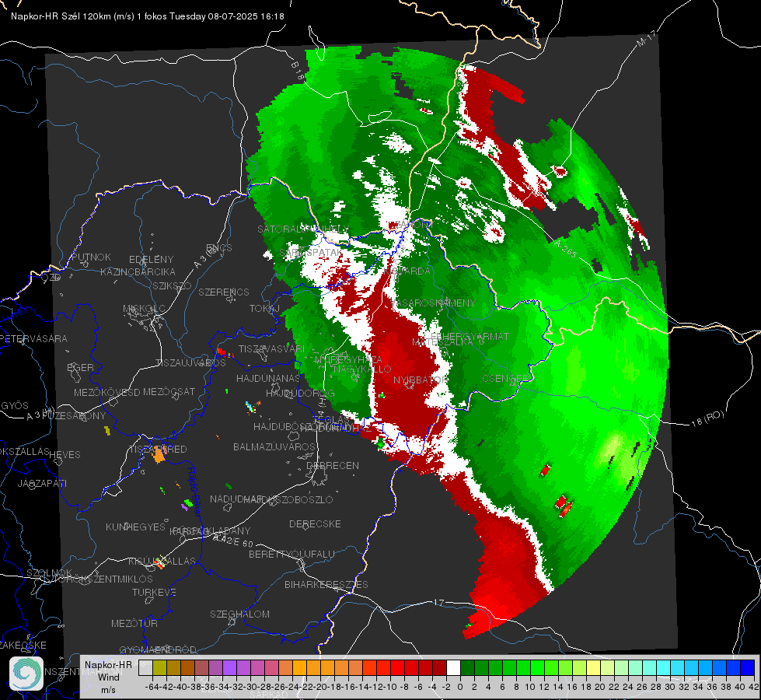This screenshot has width=761, height=700.
Task: Click the JASZAPATI city label
Action: click(x=42, y=483)
